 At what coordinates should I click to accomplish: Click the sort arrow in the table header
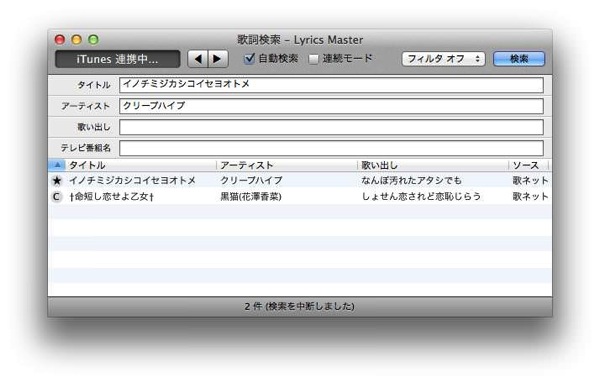(57, 165)
